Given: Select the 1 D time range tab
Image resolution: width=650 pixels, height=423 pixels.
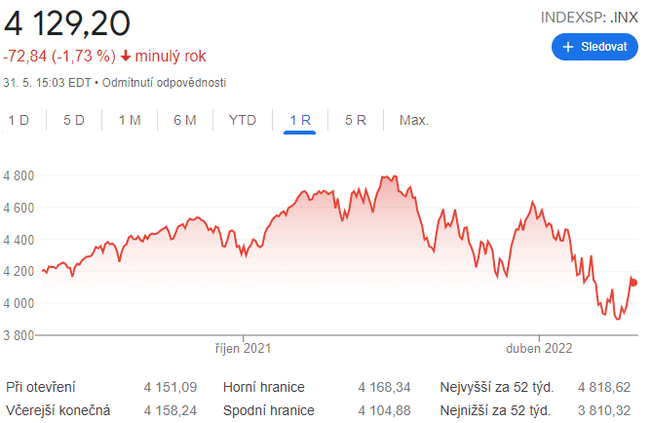Looking at the screenshot, I should (x=19, y=120).
